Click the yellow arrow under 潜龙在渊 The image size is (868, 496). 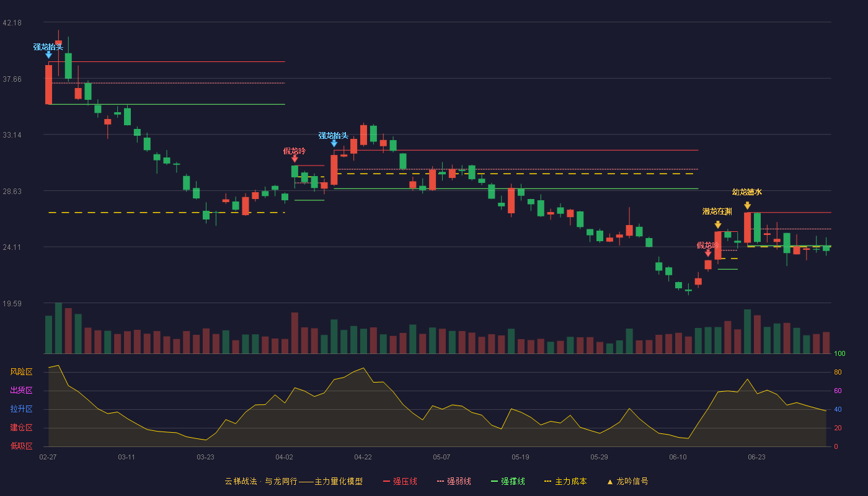(x=717, y=224)
